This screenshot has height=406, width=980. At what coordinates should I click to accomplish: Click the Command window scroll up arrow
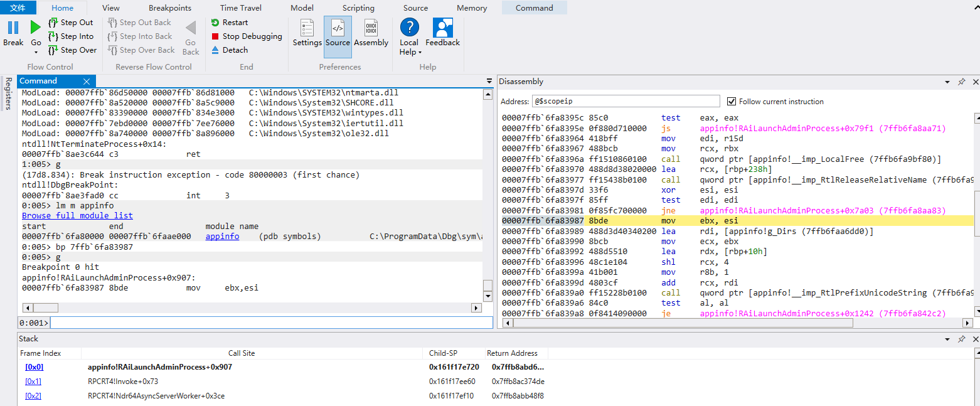(x=487, y=94)
